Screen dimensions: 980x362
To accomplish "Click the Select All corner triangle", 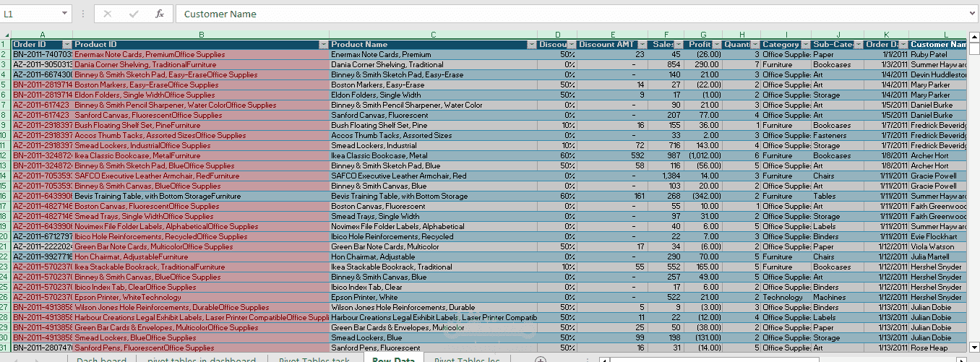I will (6, 34).
